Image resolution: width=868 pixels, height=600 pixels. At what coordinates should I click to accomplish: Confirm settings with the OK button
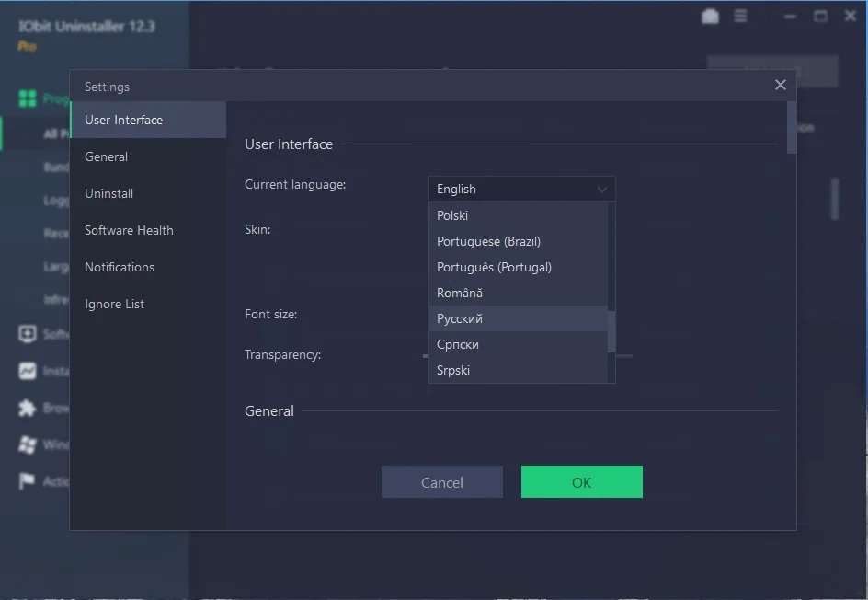coord(581,482)
